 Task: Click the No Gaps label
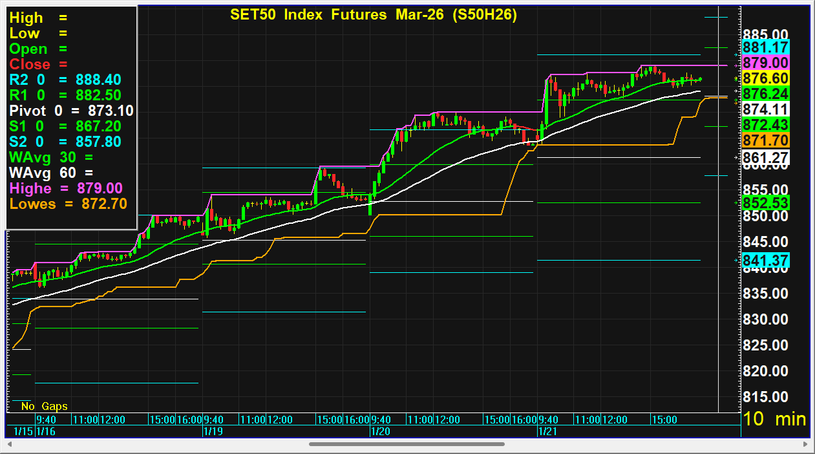click(42, 406)
